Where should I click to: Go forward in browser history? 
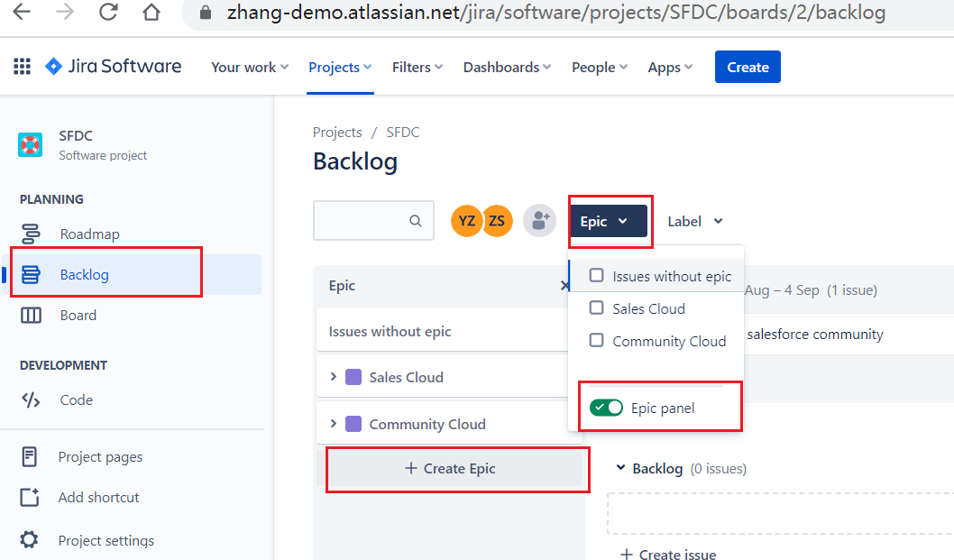(65, 12)
